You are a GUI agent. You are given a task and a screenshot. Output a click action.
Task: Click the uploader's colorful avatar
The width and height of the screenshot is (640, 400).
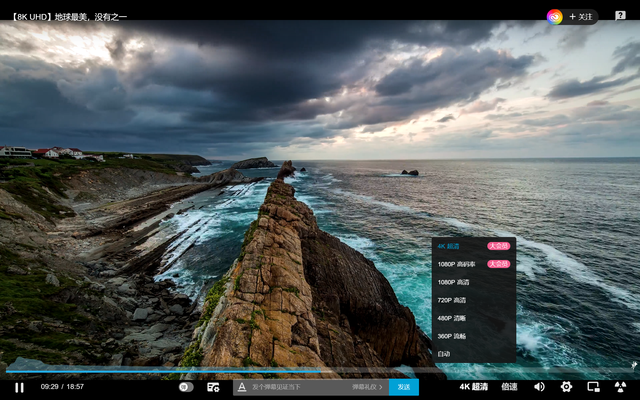point(554,17)
